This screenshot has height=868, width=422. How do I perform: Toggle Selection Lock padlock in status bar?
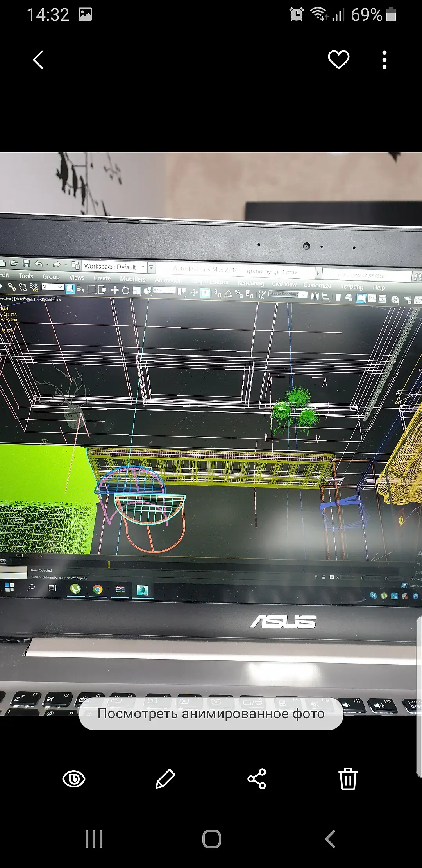coord(324,577)
